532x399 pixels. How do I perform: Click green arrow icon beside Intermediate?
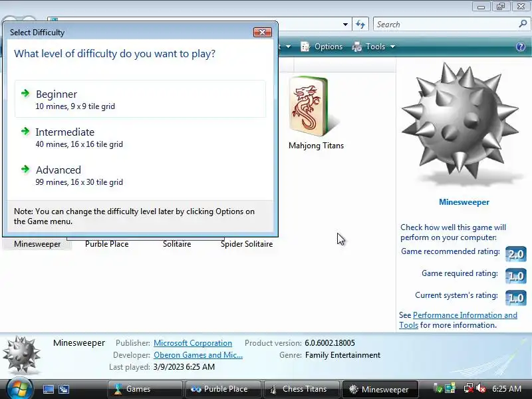pyautogui.click(x=25, y=131)
